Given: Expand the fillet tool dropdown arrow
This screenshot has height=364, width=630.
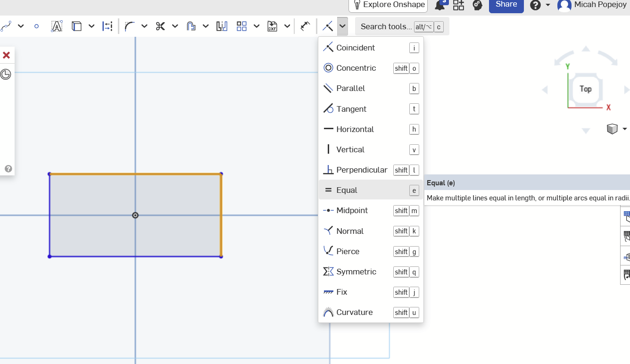Looking at the screenshot, I should tap(144, 26).
